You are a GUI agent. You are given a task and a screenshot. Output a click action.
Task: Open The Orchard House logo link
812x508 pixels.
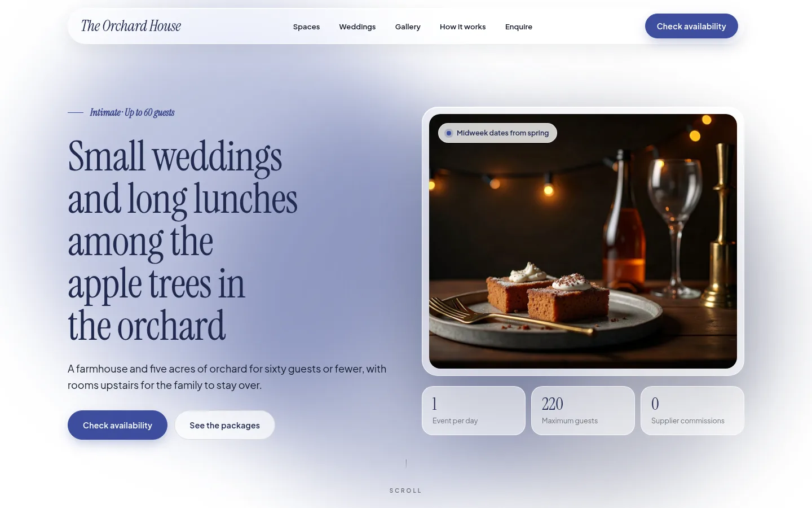coord(131,26)
